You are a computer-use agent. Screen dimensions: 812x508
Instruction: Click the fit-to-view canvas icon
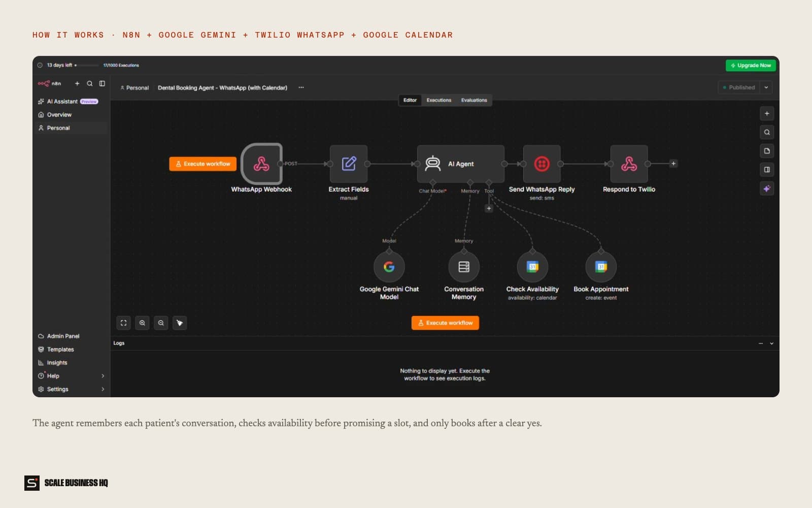(124, 323)
